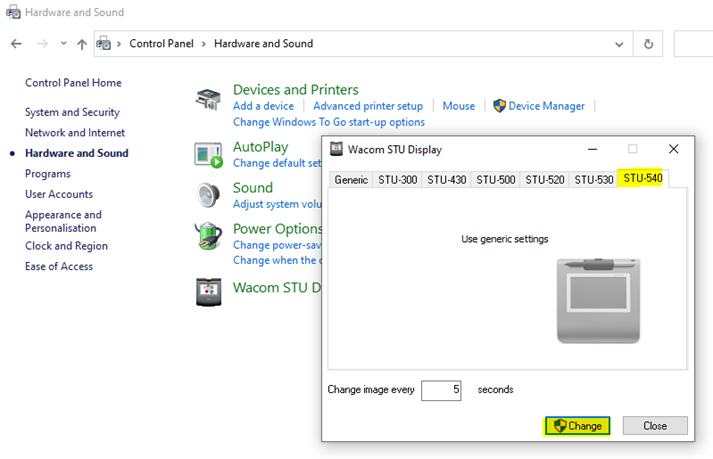713x459 pixels.
Task: Open the Mouse settings link
Action: (459, 106)
